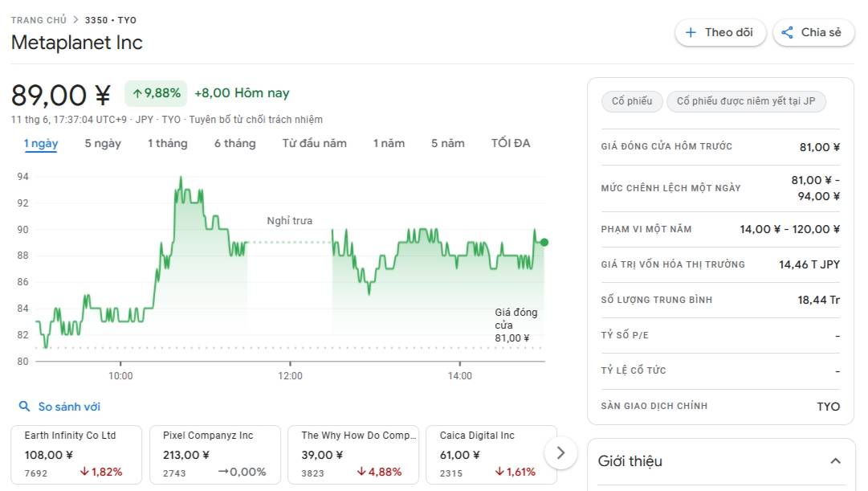Click the MỨC CHÊNH LỆCH MỘT NGÀY label
Viewport: 868px width, 491px height.
click(671, 188)
